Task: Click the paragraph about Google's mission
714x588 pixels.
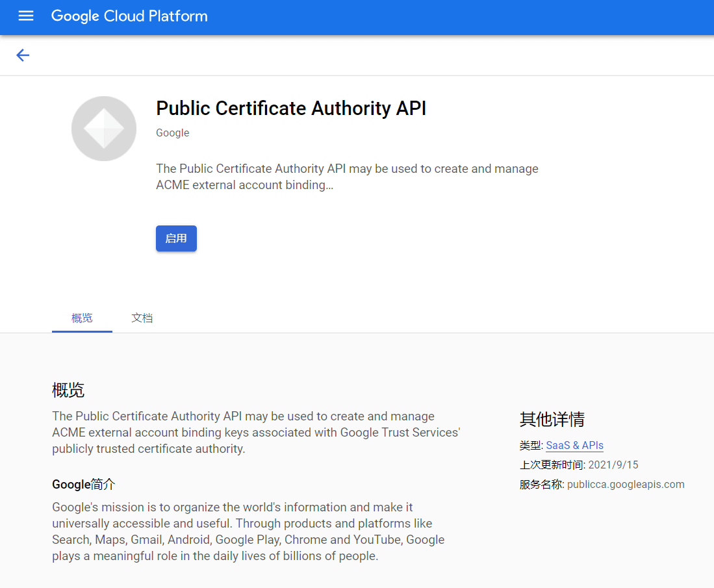Action: tap(248, 531)
